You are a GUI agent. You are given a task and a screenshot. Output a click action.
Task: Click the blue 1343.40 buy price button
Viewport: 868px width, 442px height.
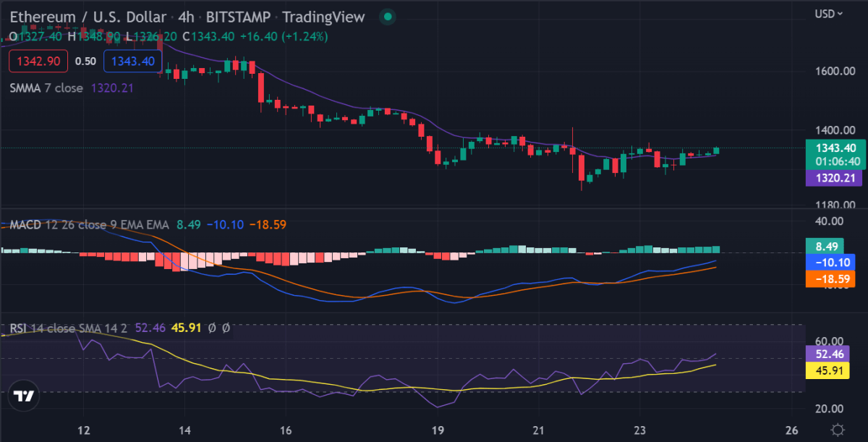[133, 61]
